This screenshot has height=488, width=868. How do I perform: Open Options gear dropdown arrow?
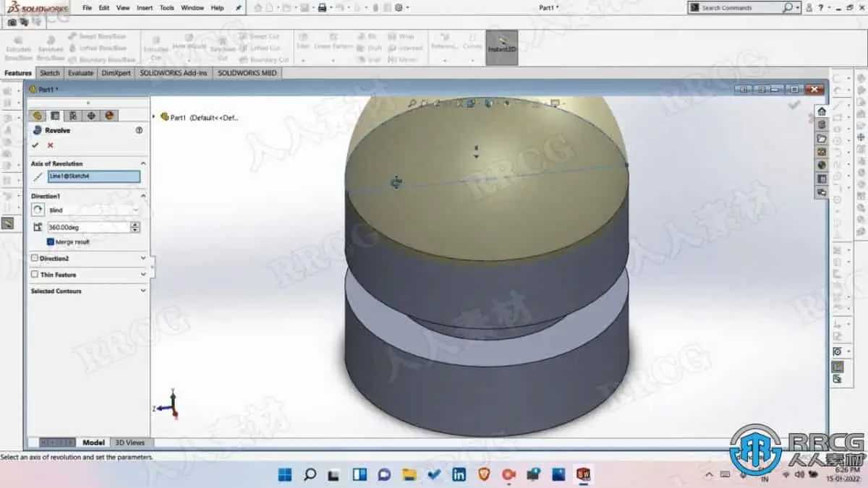point(407,8)
